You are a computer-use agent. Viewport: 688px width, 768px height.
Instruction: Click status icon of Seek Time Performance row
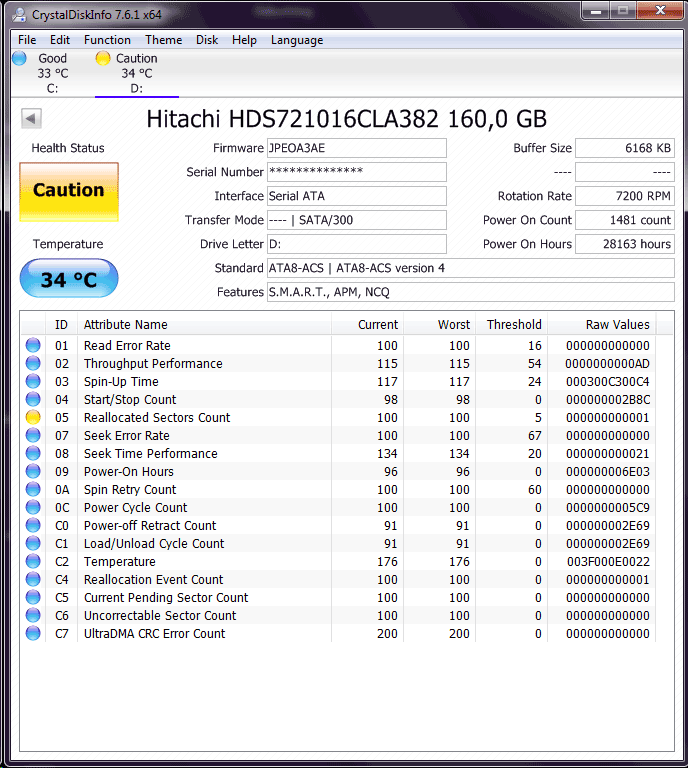click(33, 453)
